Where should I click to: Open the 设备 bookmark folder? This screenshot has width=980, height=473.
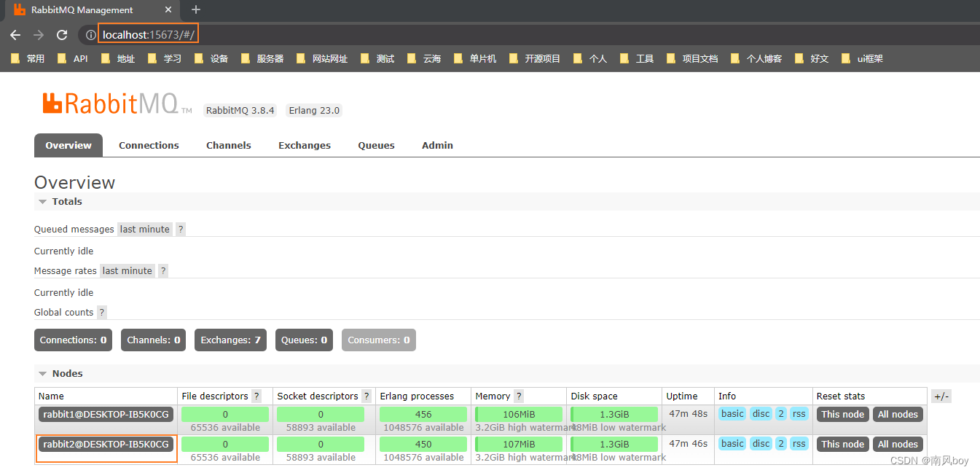coord(211,58)
